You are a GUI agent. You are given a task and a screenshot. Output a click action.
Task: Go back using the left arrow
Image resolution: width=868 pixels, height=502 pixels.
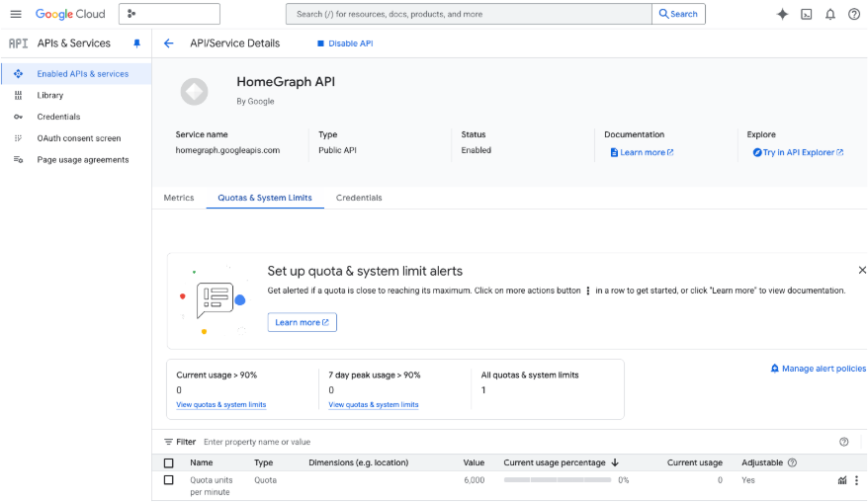169,43
